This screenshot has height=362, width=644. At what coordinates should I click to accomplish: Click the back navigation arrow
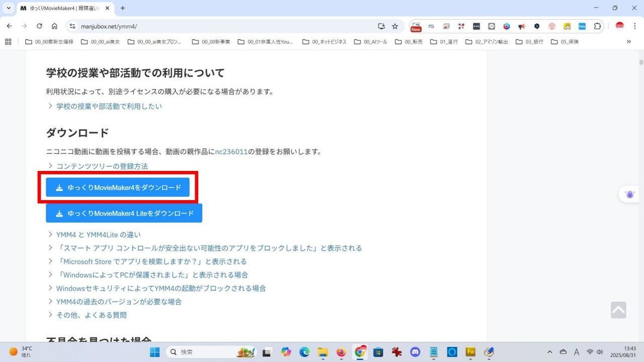point(9,26)
